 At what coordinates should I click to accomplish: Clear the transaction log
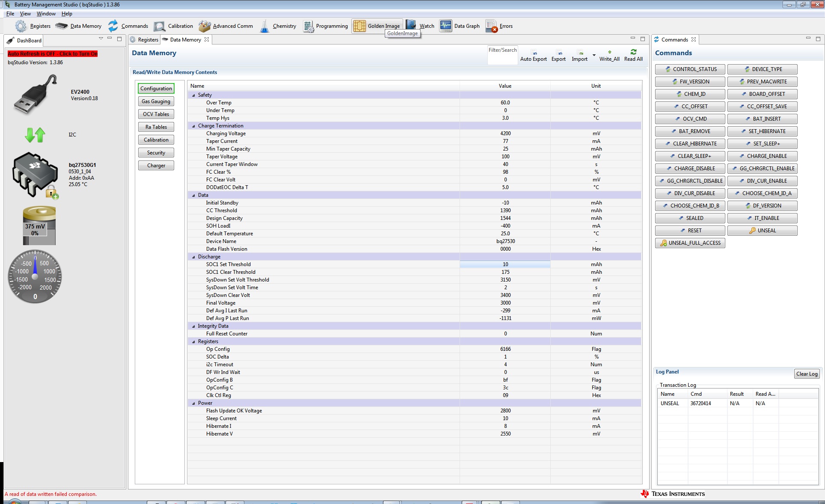pos(807,374)
